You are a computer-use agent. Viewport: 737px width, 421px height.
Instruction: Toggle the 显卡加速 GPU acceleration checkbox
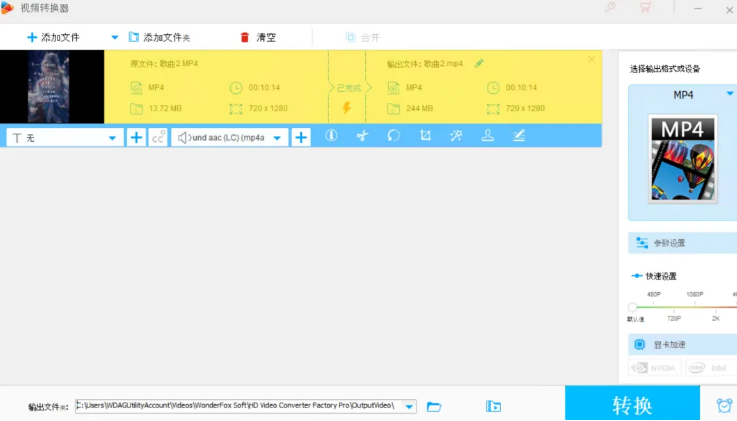[640, 345]
